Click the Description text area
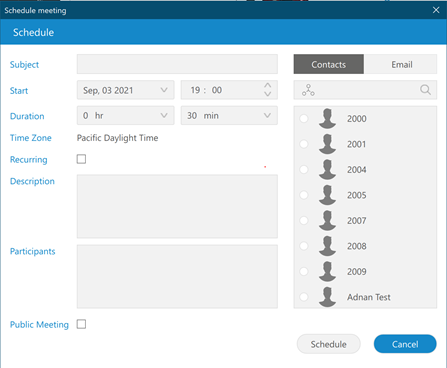The height and width of the screenshot is (368, 447). (x=177, y=206)
